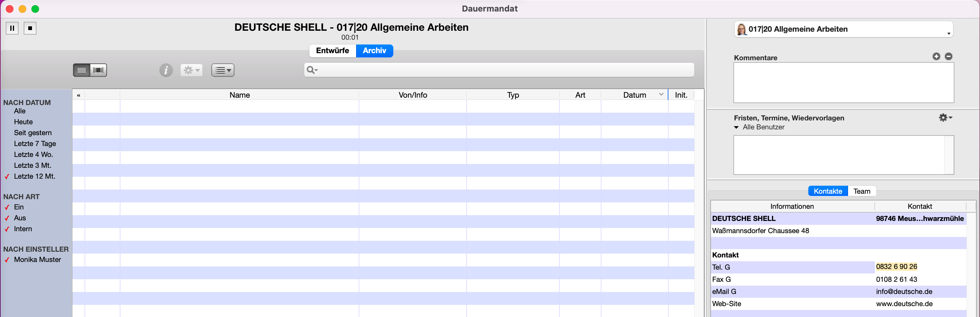Toggle the Intern type filter
Screen dimensions: 980x317
23,229
